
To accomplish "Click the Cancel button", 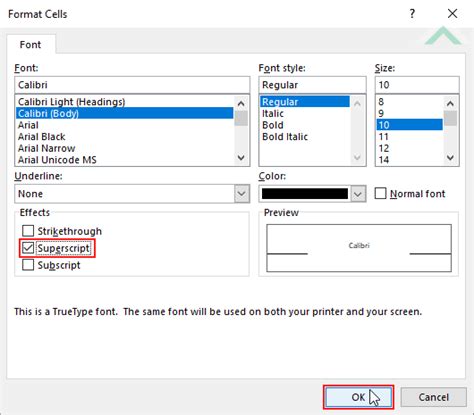I will coord(433,397).
